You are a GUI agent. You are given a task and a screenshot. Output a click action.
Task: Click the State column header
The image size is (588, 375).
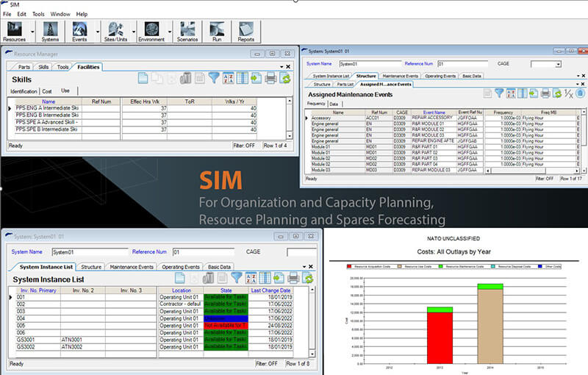click(x=226, y=290)
